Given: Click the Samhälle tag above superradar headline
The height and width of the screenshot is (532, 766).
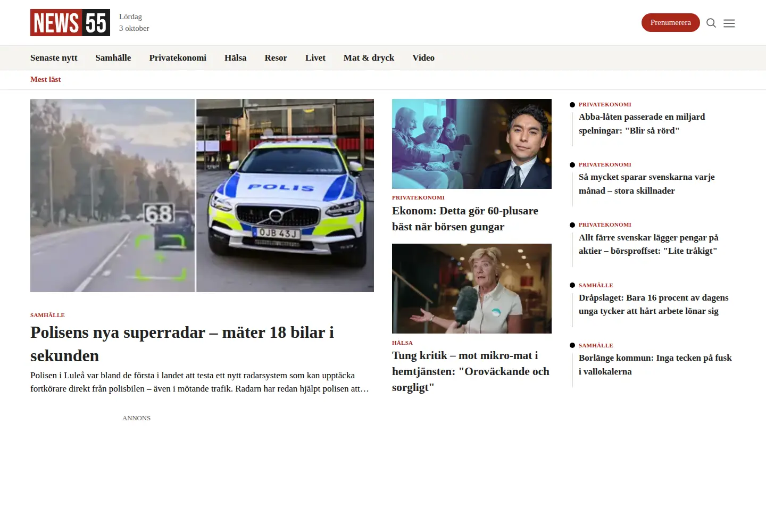Looking at the screenshot, I should pyautogui.click(x=47, y=315).
